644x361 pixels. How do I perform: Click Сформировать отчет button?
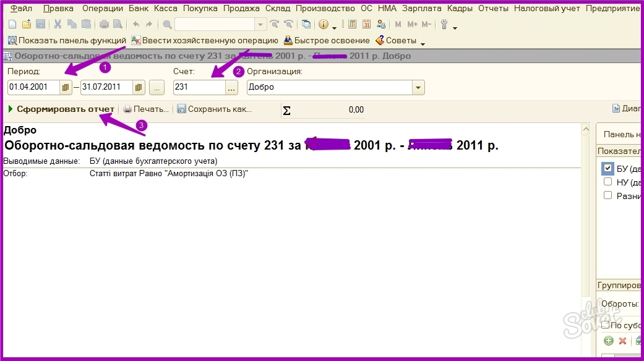[x=61, y=109]
